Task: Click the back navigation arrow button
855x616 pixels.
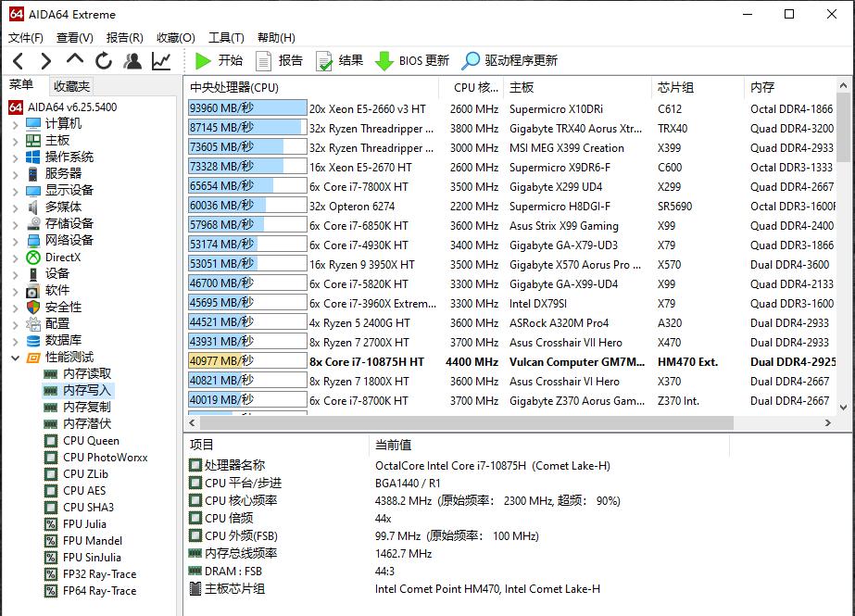Action: 19,63
